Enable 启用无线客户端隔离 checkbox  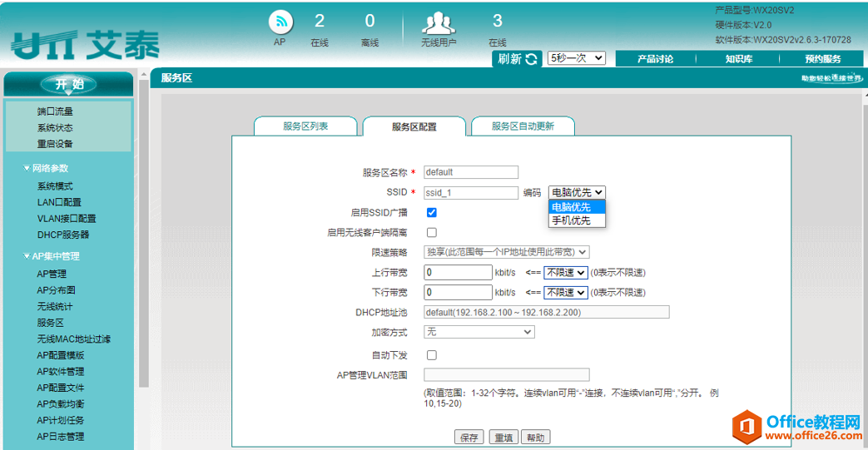pos(432,232)
